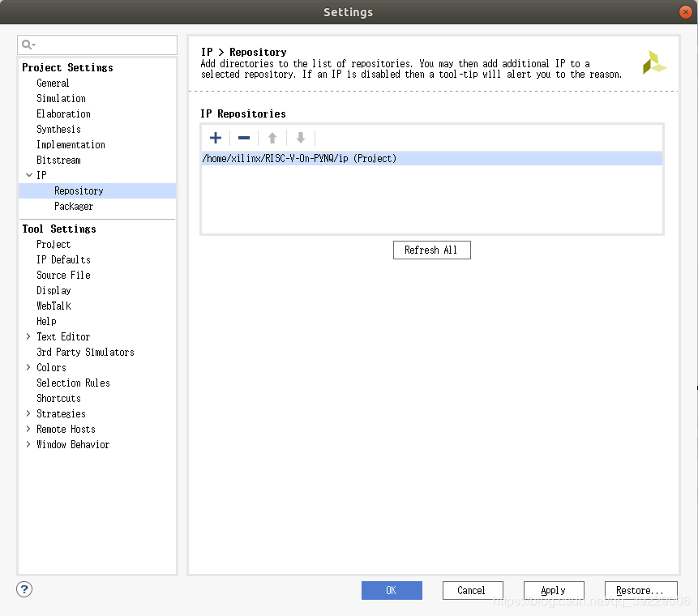Focus the settings search field
Viewport: 698px width, 616px height.
tap(97, 45)
